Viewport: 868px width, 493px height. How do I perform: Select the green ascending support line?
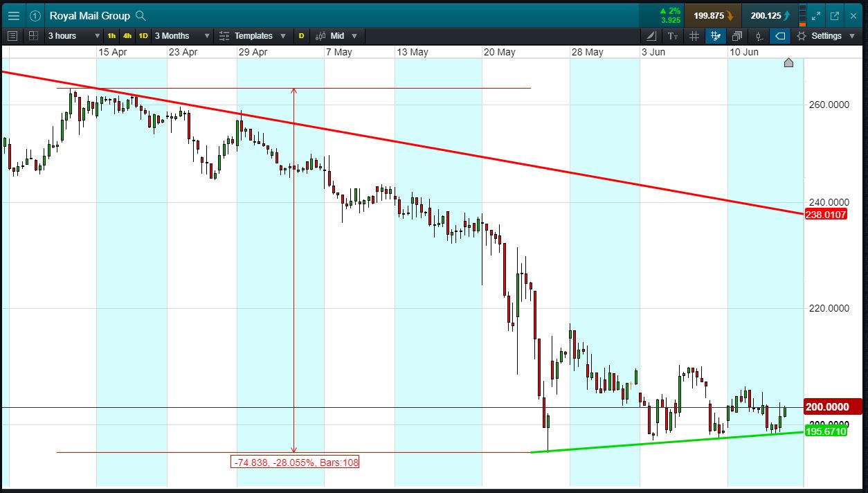[x=668, y=441]
